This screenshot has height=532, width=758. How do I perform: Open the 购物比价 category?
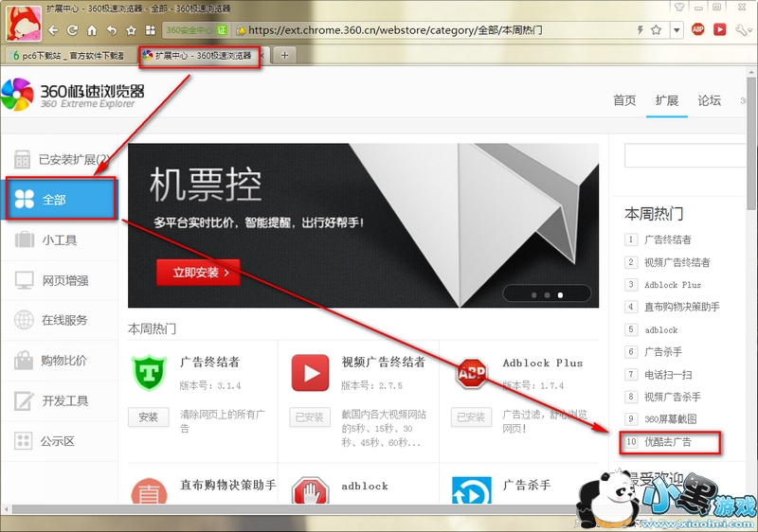60,361
